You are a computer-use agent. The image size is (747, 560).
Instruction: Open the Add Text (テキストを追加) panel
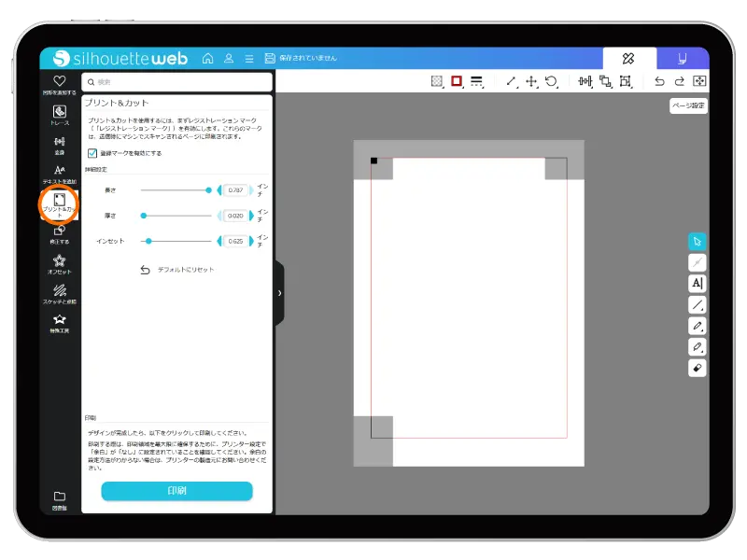click(x=60, y=174)
